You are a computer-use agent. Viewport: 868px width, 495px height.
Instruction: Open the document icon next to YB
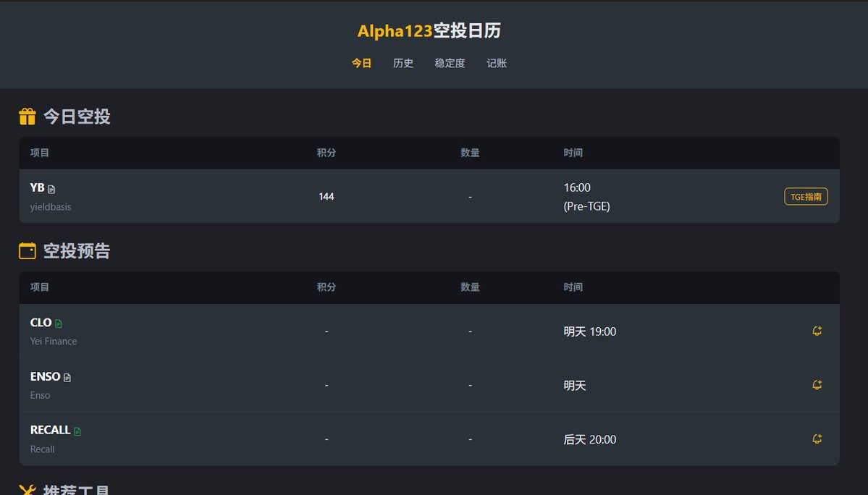point(51,189)
